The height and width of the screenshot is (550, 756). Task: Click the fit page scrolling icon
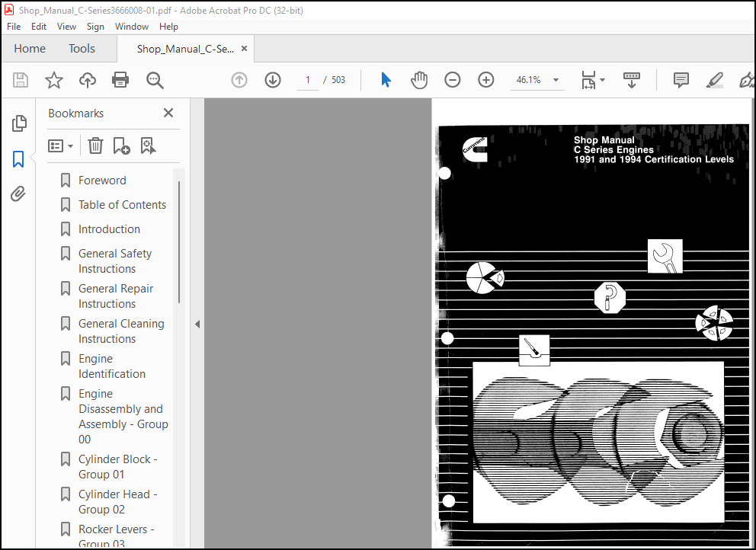click(588, 80)
